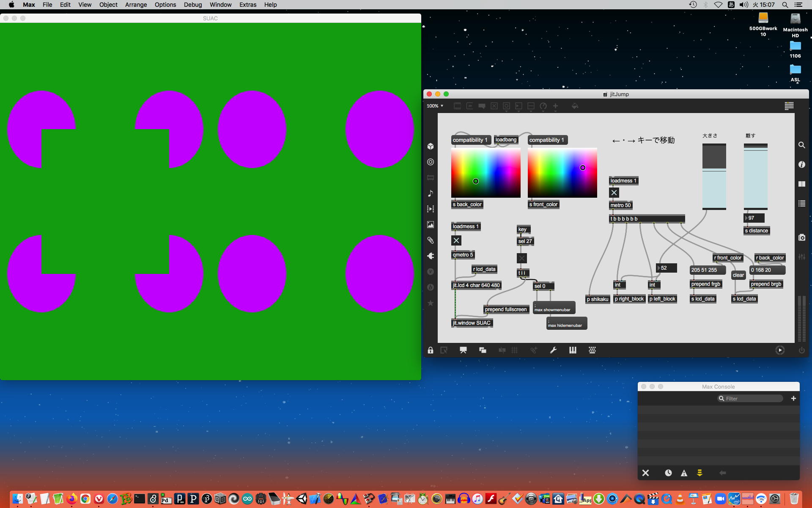The image size is (812, 508).
Task: Open the snapshots camera icon
Action: pos(801,237)
